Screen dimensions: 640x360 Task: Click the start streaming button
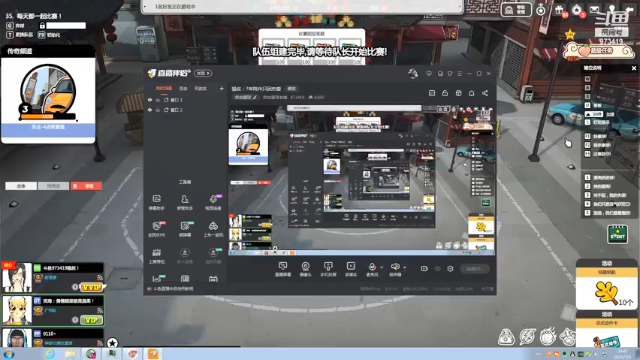coord(475,269)
